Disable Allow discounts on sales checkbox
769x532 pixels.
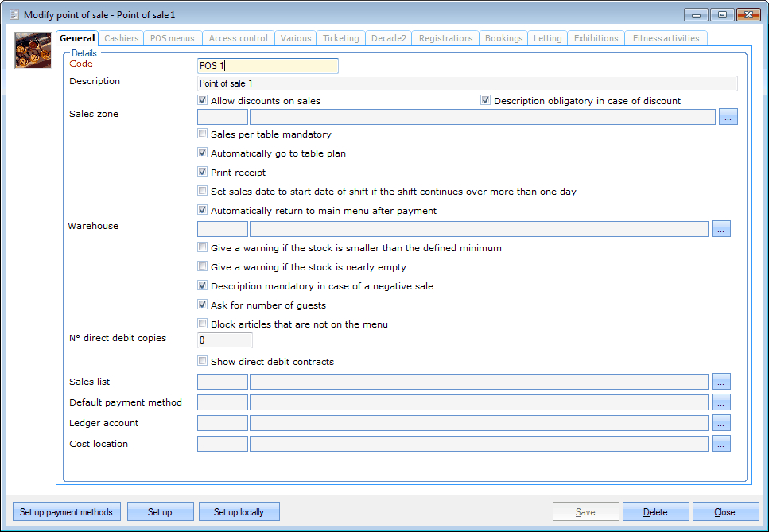[x=203, y=101]
